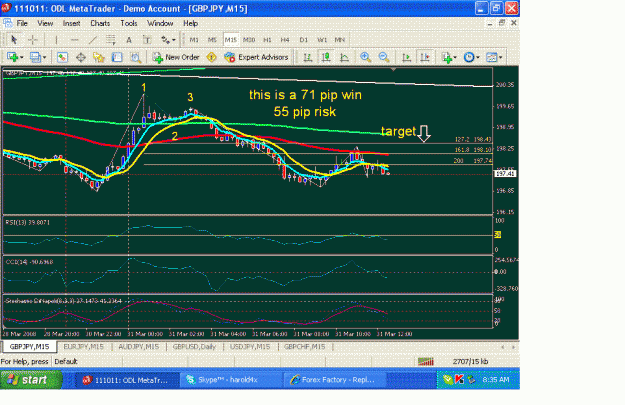Switch to the GBPUSD,Daily chart tab

[x=195, y=347]
